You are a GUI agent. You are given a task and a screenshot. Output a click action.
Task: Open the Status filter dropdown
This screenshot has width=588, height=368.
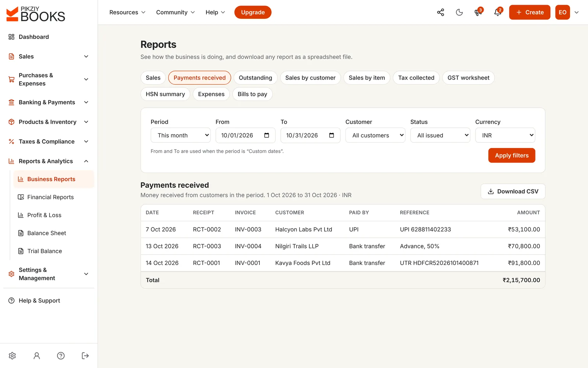tap(440, 135)
